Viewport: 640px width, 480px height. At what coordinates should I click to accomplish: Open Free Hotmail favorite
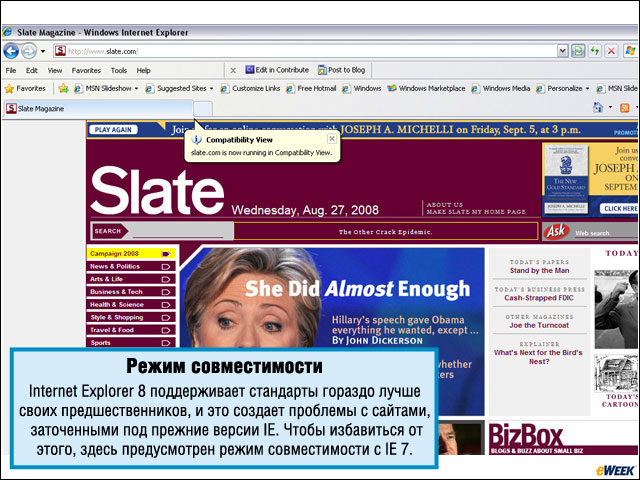(x=311, y=88)
